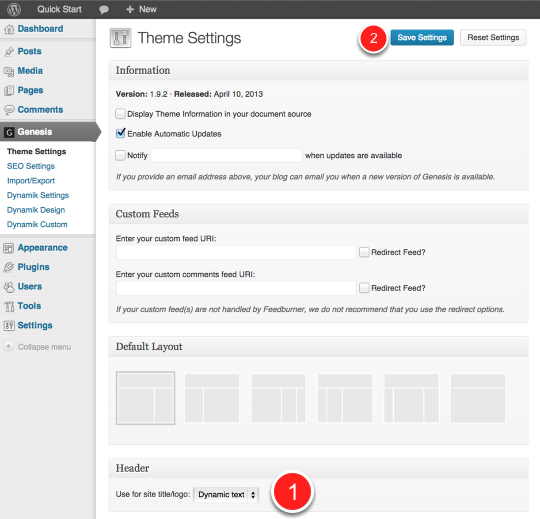Select the content-sidebar layout thumbnail
This screenshot has height=519, width=540.
coord(145,398)
